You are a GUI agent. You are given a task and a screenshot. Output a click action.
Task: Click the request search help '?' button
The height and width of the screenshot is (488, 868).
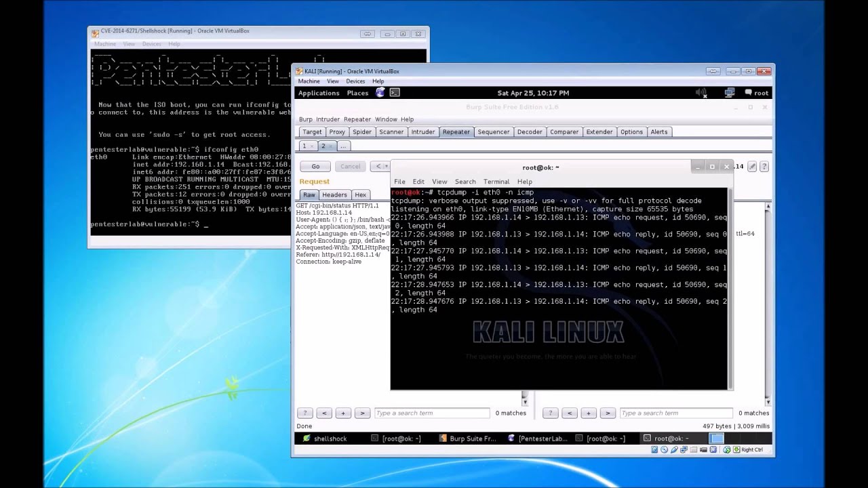pyautogui.click(x=305, y=413)
